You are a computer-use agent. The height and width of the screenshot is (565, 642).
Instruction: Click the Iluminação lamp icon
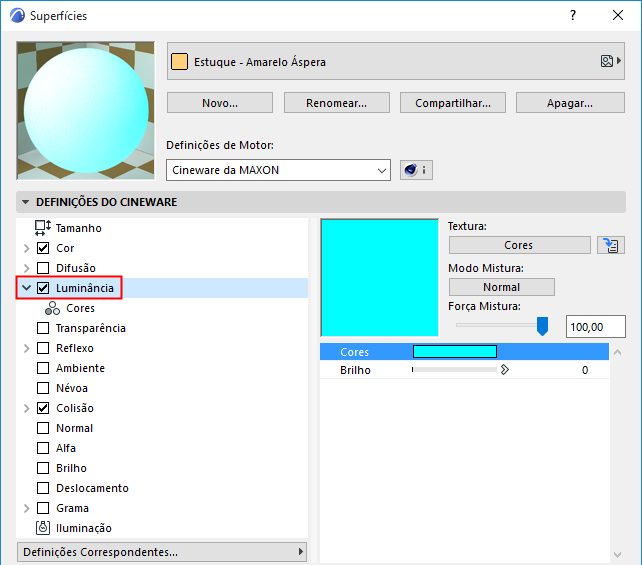point(43,528)
